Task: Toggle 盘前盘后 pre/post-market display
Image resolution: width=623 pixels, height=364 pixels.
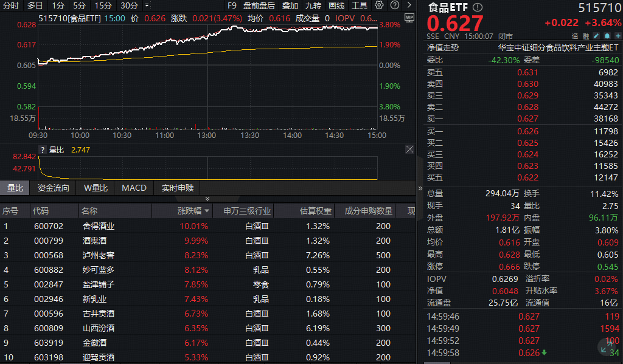Action: 259,5
